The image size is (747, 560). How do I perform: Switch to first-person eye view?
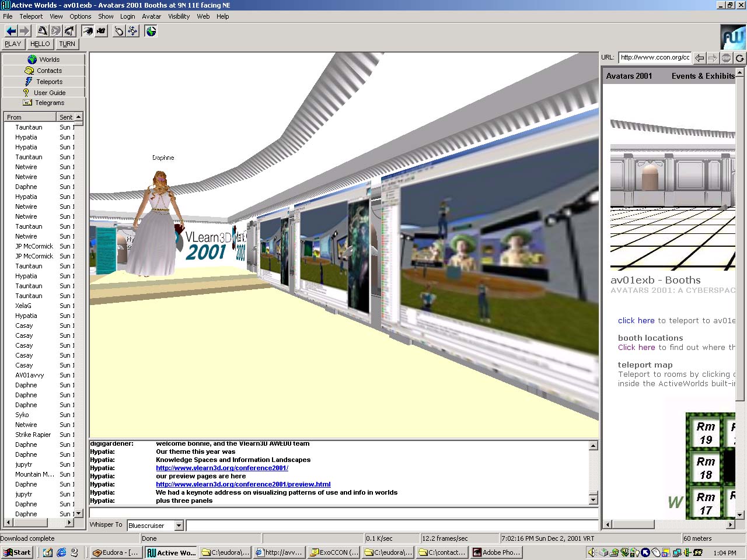pyautogui.click(x=88, y=31)
